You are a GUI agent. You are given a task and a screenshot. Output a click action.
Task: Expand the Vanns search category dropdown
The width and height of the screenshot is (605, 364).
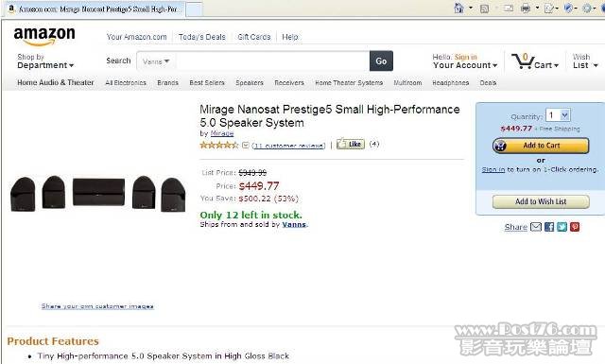156,61
